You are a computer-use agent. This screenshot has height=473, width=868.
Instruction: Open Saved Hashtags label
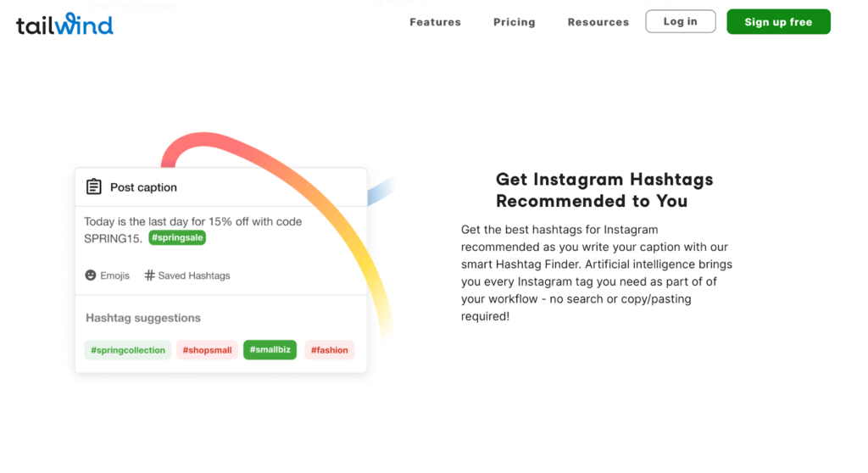tap(194, 275)
